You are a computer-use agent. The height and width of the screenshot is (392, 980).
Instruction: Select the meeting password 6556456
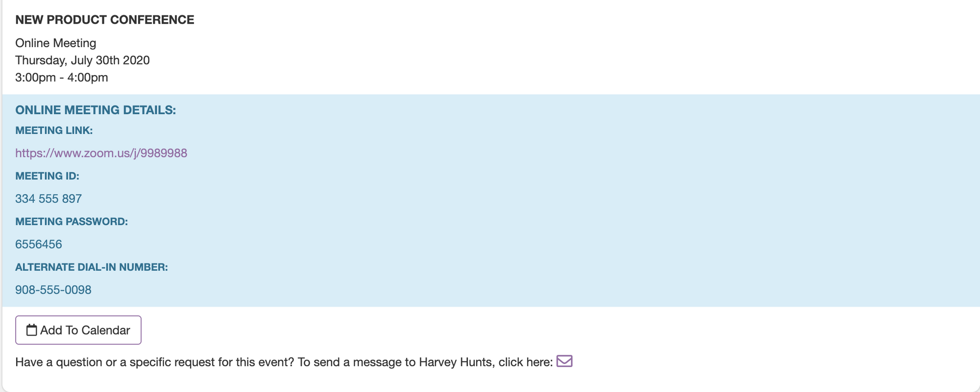point(39,244)
